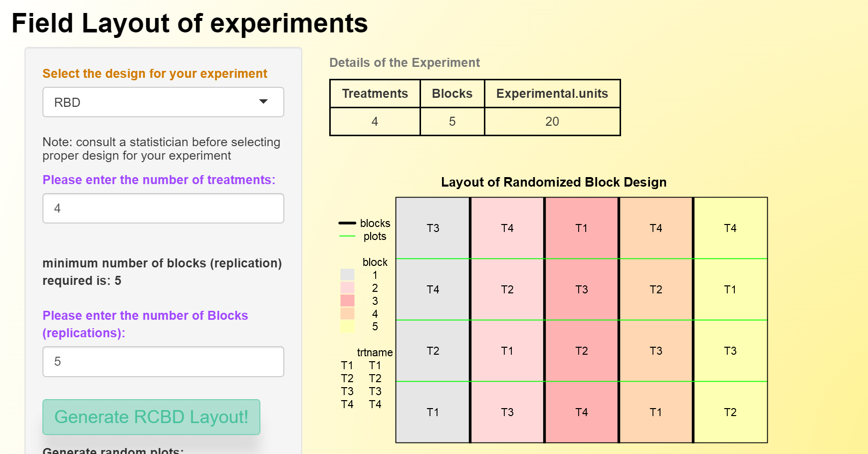Focus the number of treatments field
The image size is (868, 454).
pos(163,209)
